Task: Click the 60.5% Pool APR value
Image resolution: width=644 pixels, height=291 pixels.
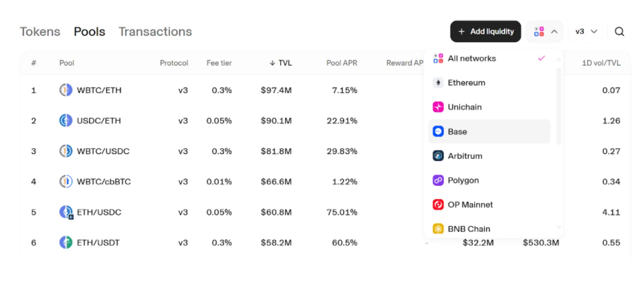Action: 345,242
